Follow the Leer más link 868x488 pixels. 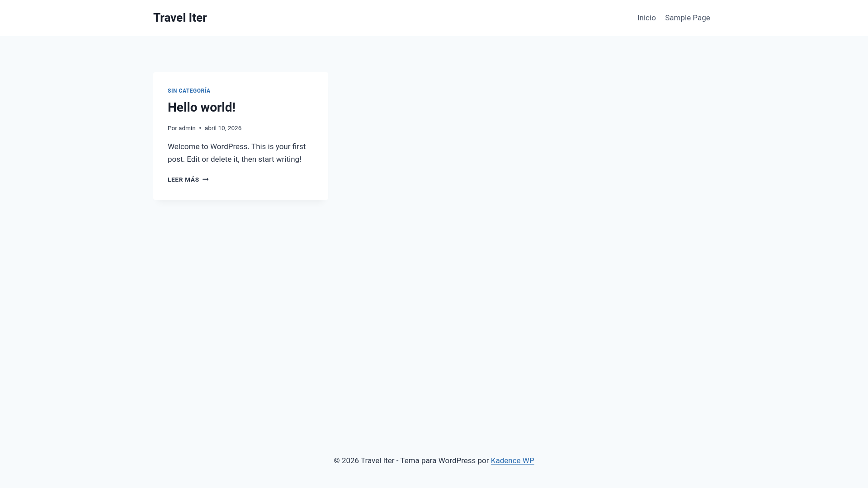coord(188,179)
